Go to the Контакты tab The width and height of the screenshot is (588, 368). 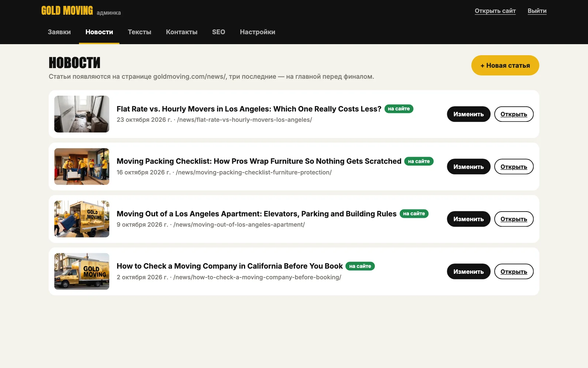182,32
